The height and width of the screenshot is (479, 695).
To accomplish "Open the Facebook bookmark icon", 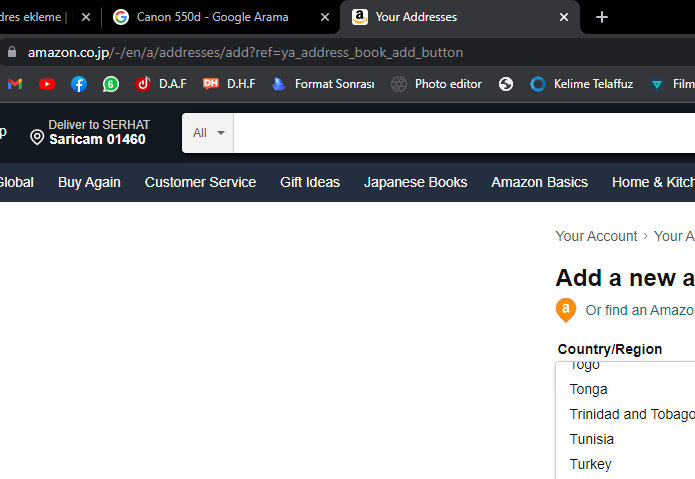I will click(x=79, y=84).
